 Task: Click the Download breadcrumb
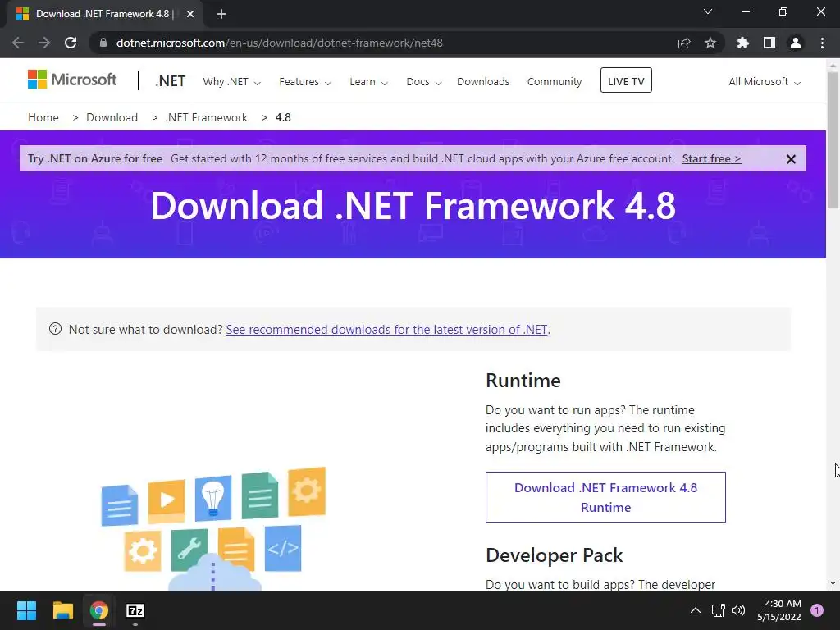coord(112,118)
